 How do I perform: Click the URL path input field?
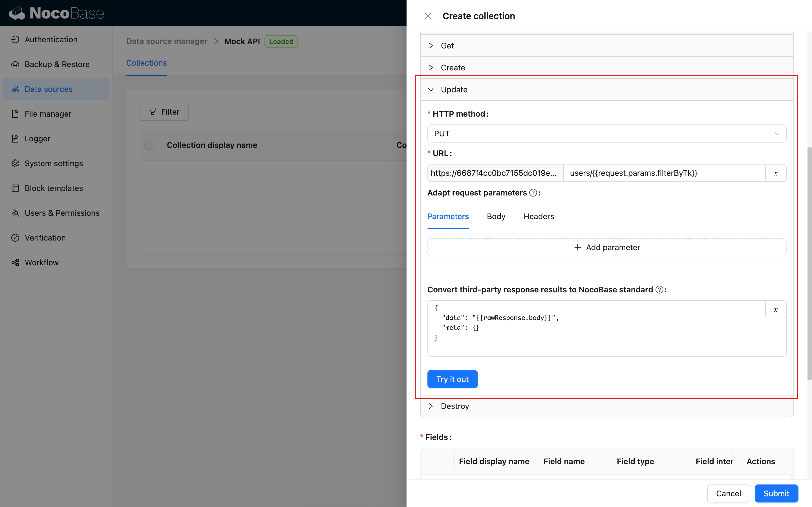664,173
